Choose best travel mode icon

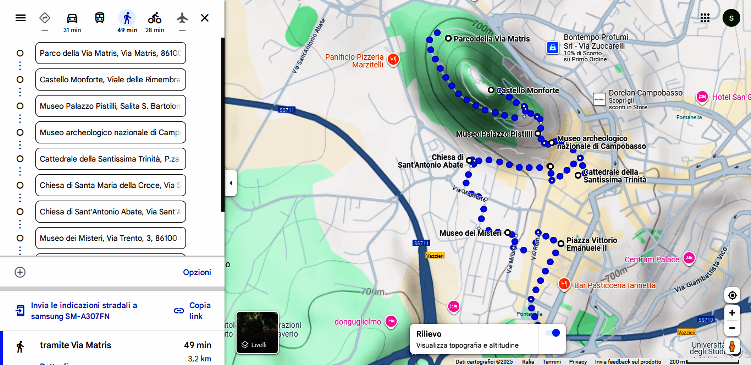tap(45, 18)
